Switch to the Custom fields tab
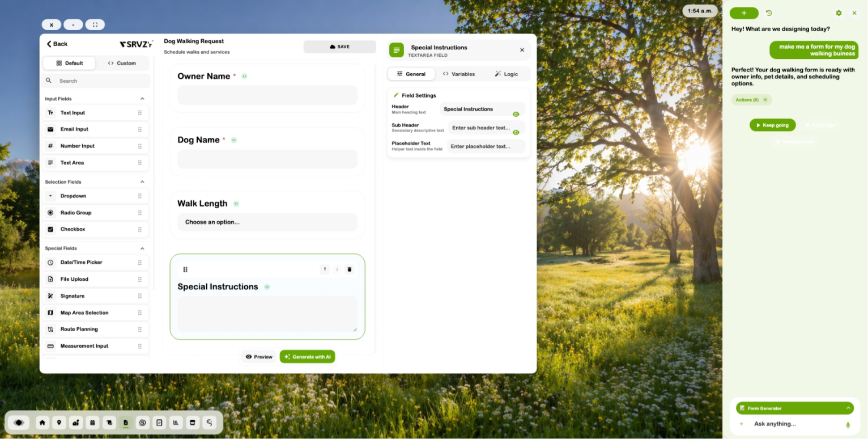This screenshot has height=439, width=868. 122,63
